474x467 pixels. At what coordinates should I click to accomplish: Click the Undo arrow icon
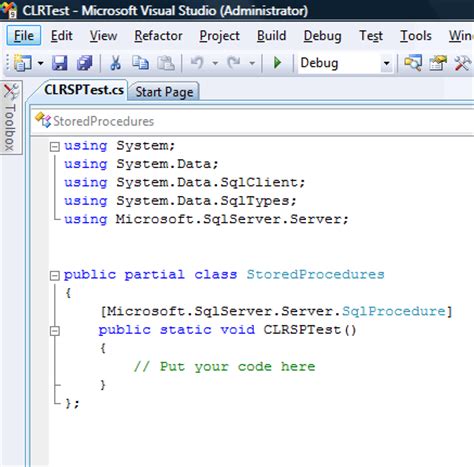(x=197, y=63)
